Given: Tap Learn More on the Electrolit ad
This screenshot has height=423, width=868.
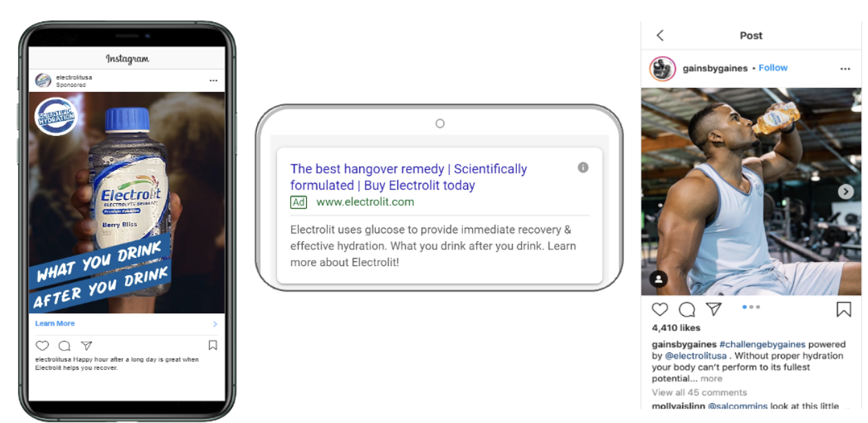Looking at the screenshot, I should [55, 323].
